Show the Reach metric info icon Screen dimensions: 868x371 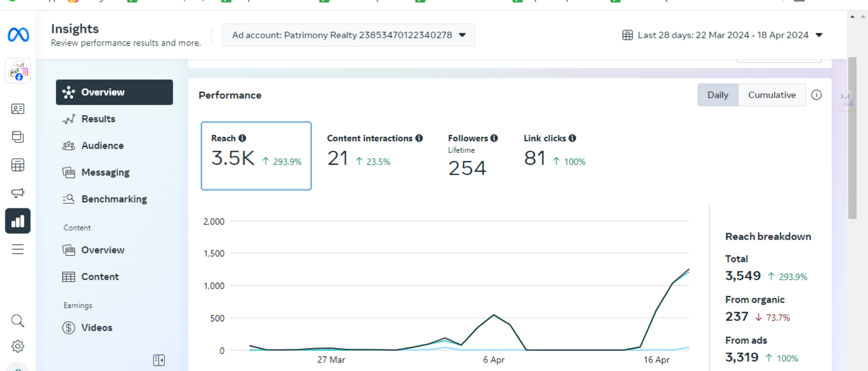coord(242,138)
